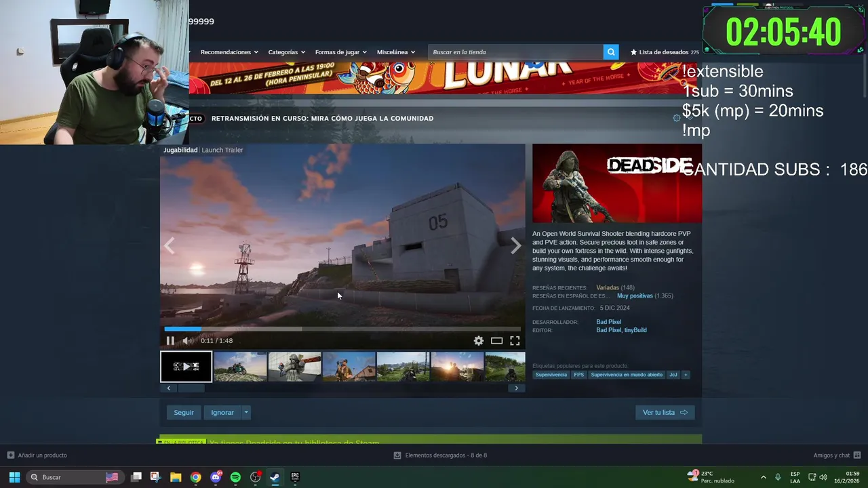Image resolution: width=868 pixels, height=488 pixels.
Task: Switch ESP LAA input language
Action: coord(795,477)
